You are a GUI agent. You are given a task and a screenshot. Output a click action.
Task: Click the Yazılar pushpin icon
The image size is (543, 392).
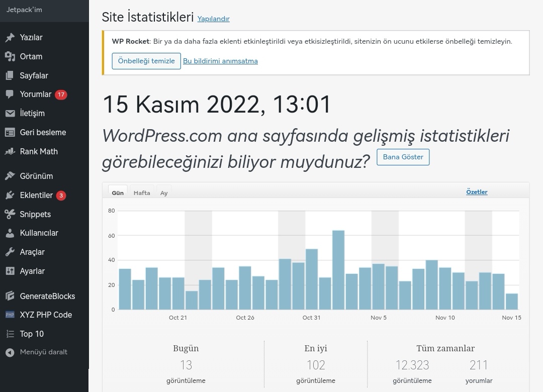pyautogui.click(x=10, y=37)
